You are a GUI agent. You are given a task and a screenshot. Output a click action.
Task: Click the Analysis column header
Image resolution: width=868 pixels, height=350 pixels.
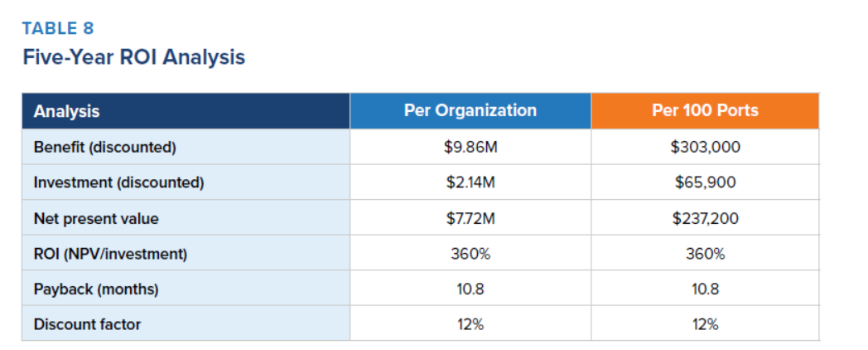point(66,111)
